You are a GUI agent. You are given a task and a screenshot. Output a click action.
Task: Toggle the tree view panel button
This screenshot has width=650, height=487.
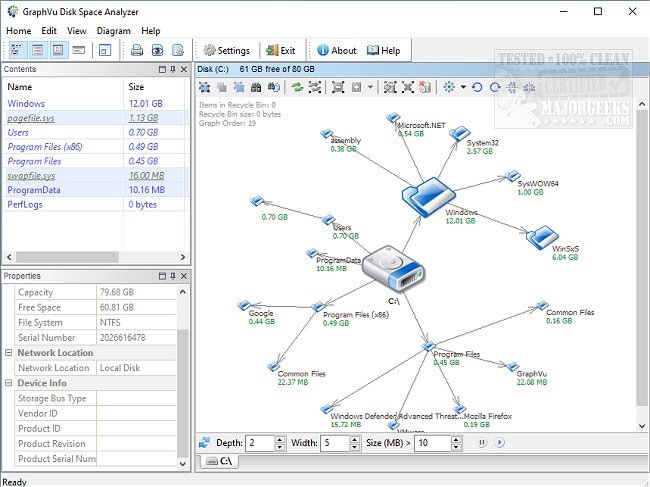(17, 51)
